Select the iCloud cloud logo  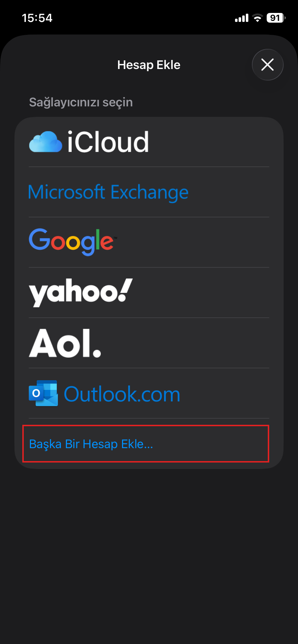[45, 141]
